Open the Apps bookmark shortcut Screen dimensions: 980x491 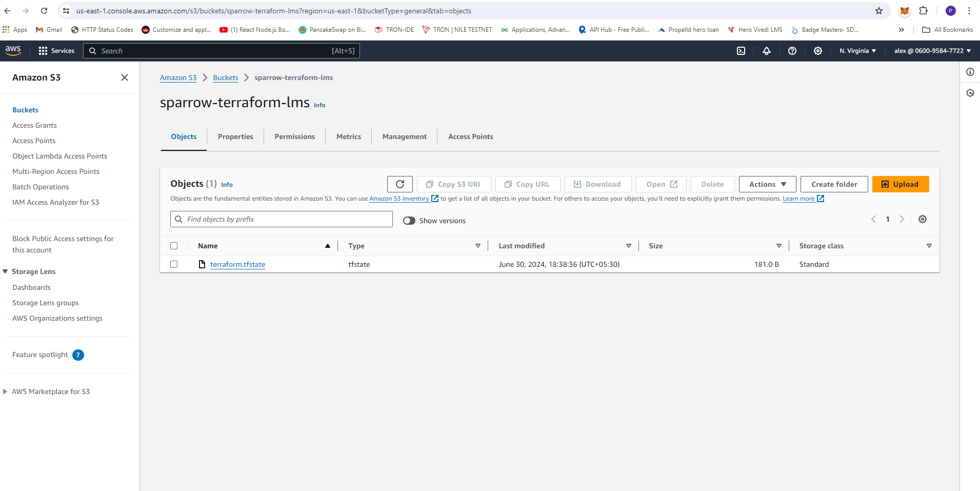(15, 30)
